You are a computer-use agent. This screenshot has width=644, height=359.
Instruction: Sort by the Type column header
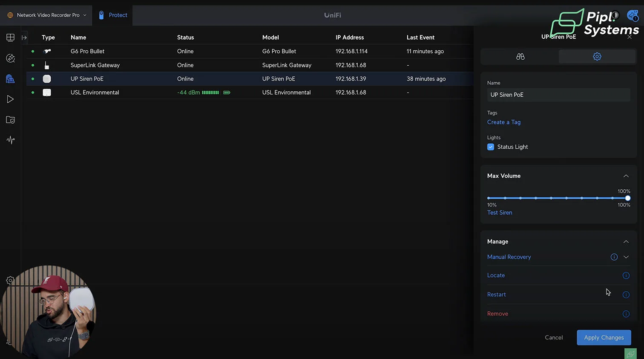pyautogui.click(x=48, y=38)
